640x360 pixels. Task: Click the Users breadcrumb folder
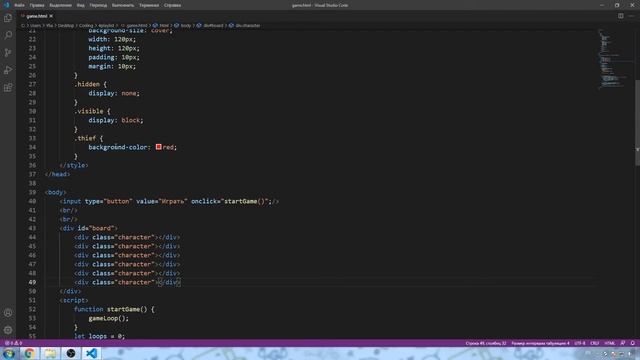tap(36, 25)
